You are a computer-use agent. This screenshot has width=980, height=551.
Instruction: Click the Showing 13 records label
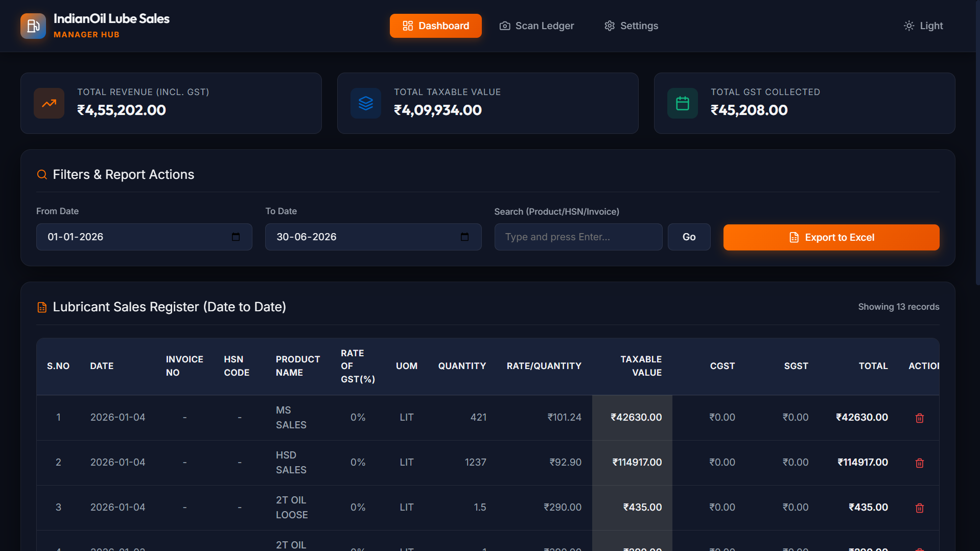point(898,307)
